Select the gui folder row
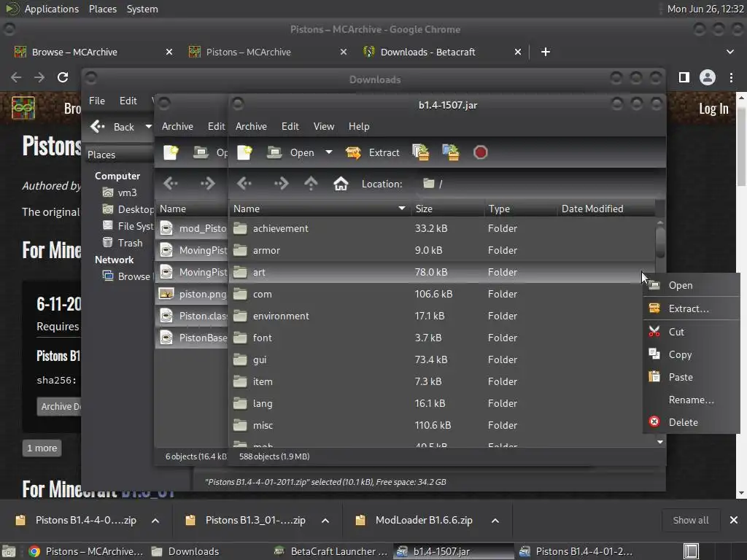Viewport: 747px width, 560px height. pos(442,359)
